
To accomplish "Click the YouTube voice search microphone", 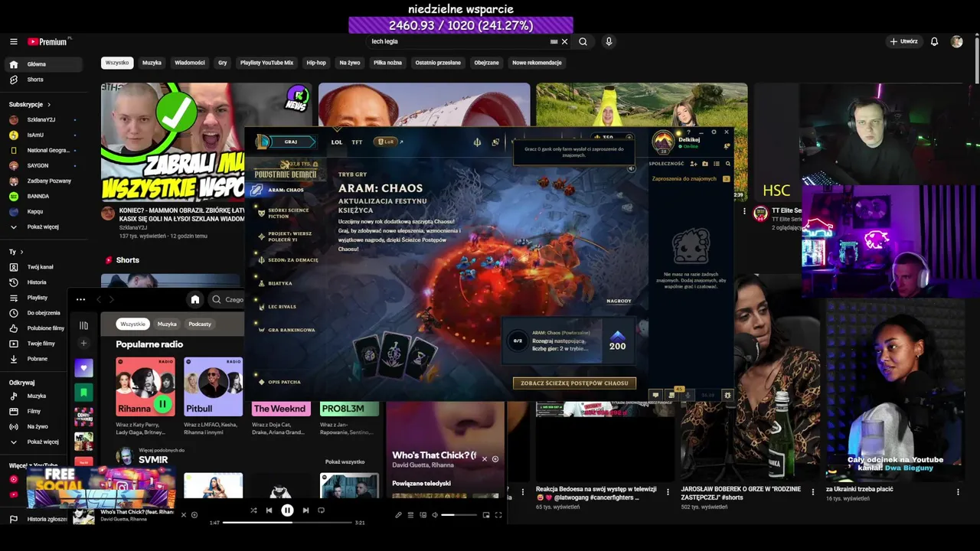I will pyautogui.click(x=609, y=41).
